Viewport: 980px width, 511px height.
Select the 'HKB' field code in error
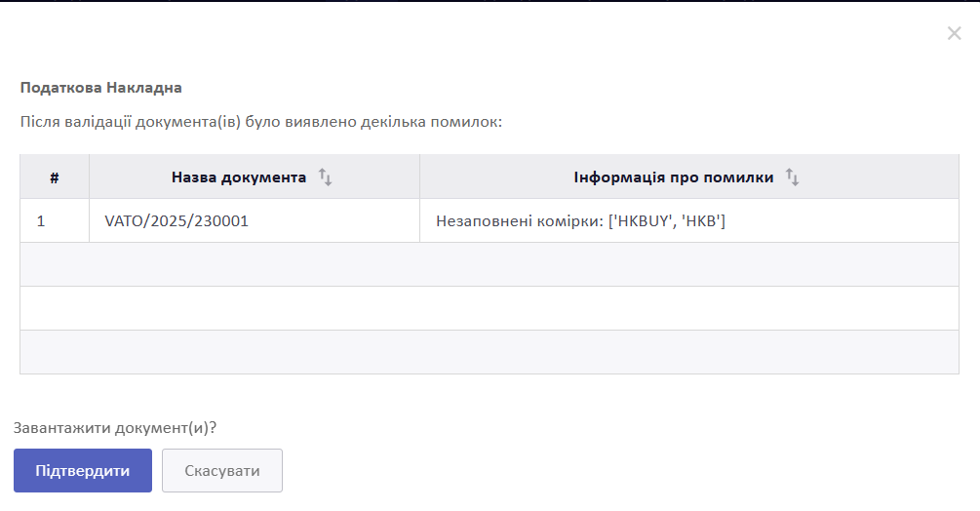pos(700,221)
